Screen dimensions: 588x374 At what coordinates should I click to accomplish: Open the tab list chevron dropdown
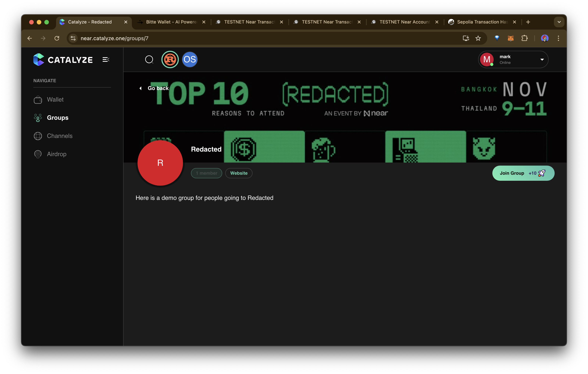point(559,22)
